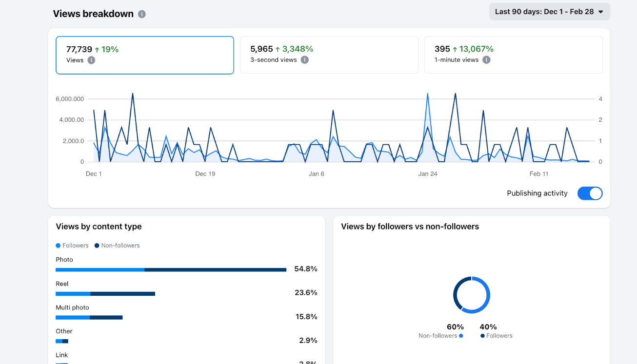Click info icon beside 1-minute views
The height and width of the screenshot is (364, 637).
click(x=486, y=60)
